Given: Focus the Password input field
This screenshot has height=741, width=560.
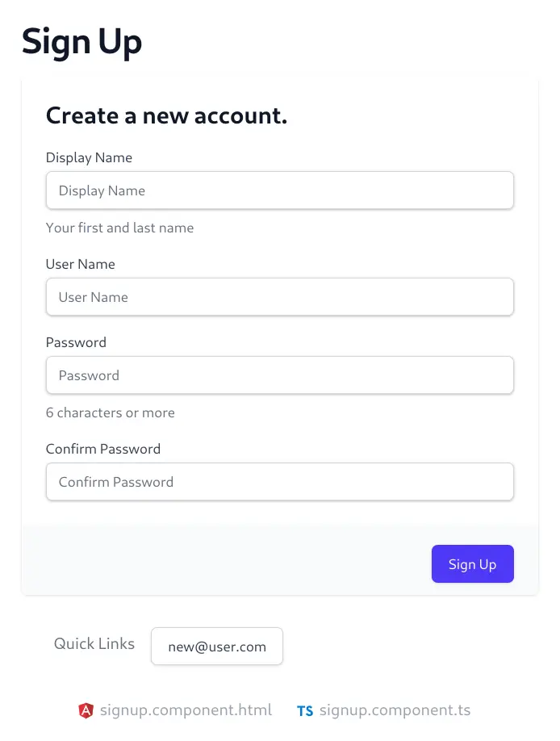Looking at the screenshot, I should click(x=280, y=375).
